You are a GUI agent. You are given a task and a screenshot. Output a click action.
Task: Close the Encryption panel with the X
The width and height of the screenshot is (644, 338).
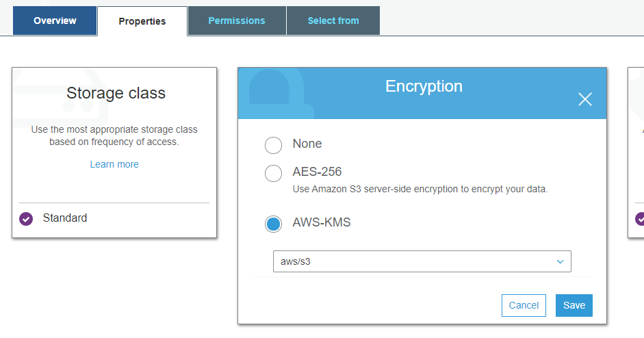(585, 99)
